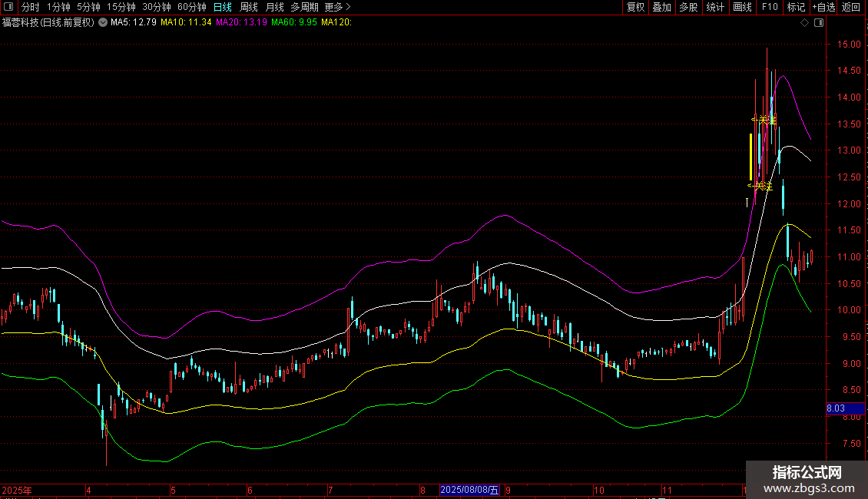Toggle the right side panel icon
Image resolution: width=868 pixels, height=499 pixels.
[x=819, y=23]
